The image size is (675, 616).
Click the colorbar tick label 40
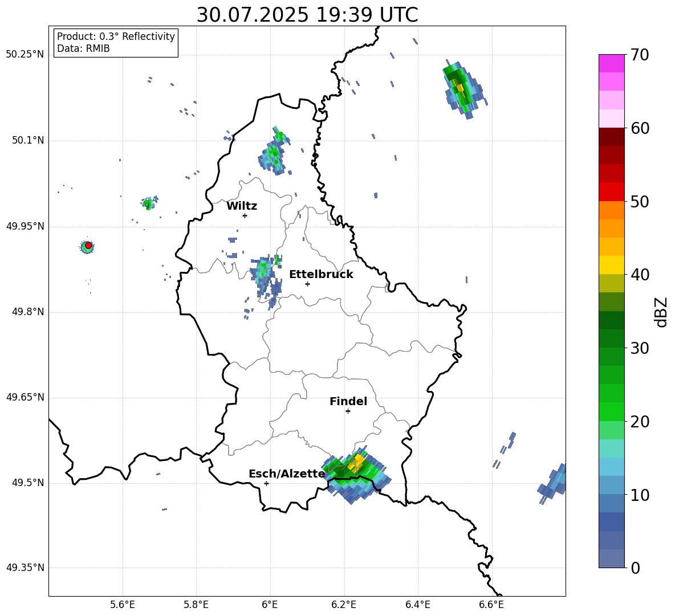pyautogui.click(x=640, y=275)
